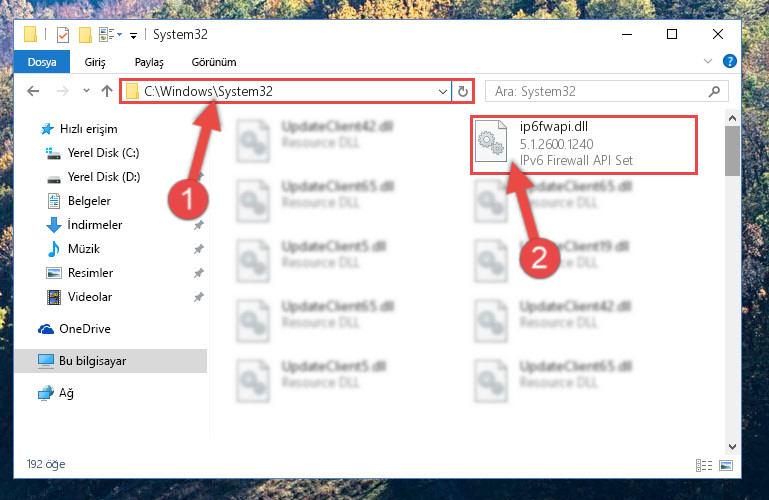Click the search magnifier icon
The height and width of the screenshot is (500, 769).
coord(715,91)
